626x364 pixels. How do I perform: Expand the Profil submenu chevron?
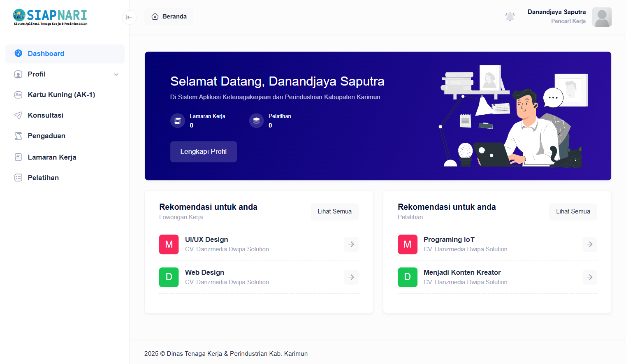point(116,74)
